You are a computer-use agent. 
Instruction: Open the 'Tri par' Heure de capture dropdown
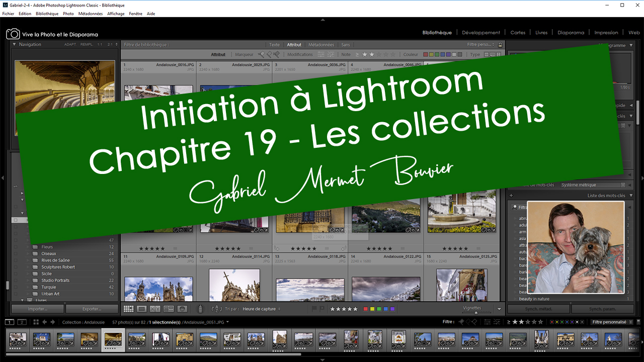point(262,309)
